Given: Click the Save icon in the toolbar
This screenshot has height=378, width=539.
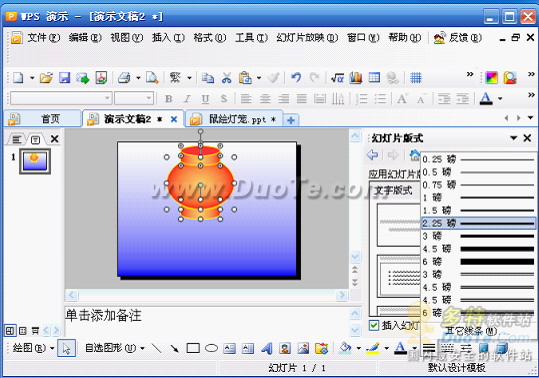Looking at the screenshot, I should click(64, 78).
